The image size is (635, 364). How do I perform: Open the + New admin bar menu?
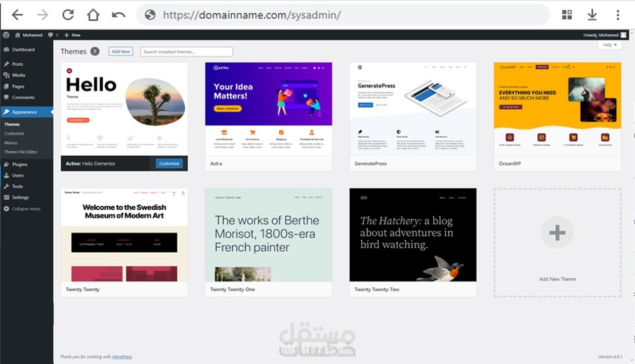click(x=72, y=35)
